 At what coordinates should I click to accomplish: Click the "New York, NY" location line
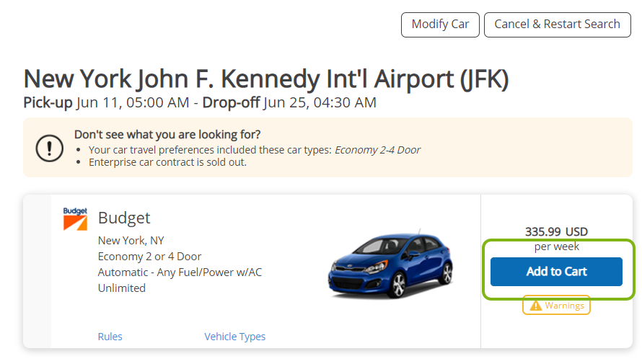(131, 241)
